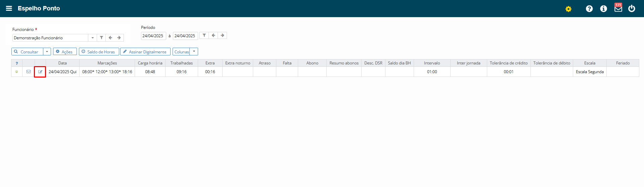Click the marcações cell 08:00* 12:00* 13:00* 18:16

click(107, 72)
